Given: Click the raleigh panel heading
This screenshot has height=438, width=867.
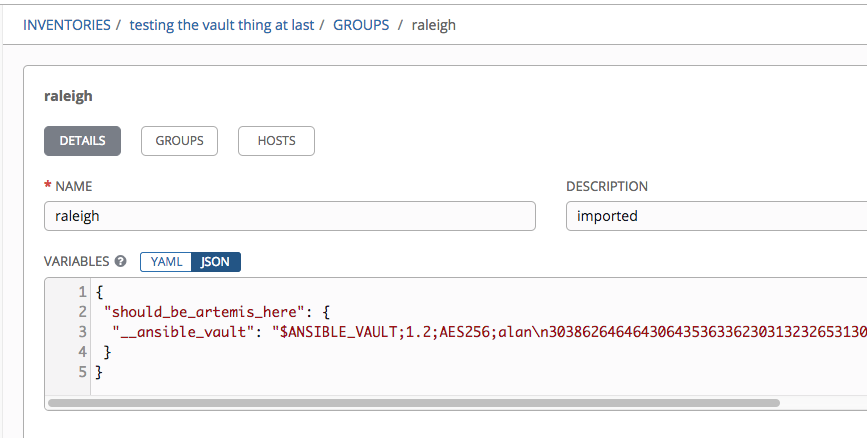Looking at the screenshot, I should click(x=68, y=96).
